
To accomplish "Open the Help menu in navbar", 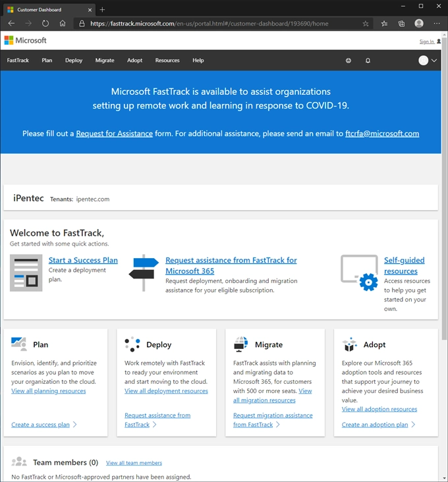I will (198, 61).
